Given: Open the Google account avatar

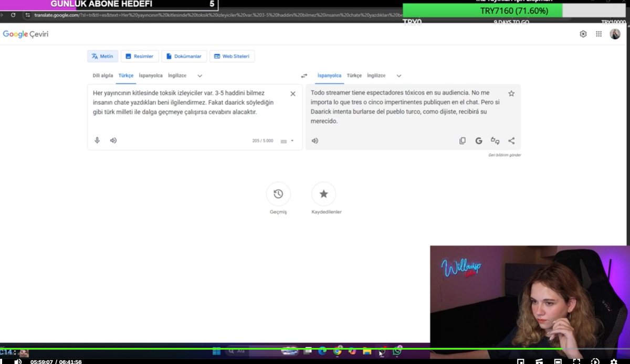Looking at the screenshot, I should [615, 34].
